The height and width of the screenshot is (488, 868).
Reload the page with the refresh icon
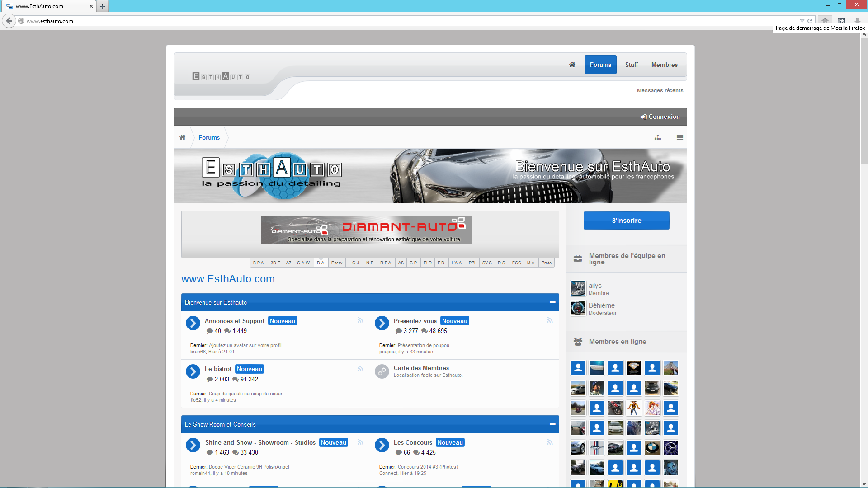click(810, 21)
